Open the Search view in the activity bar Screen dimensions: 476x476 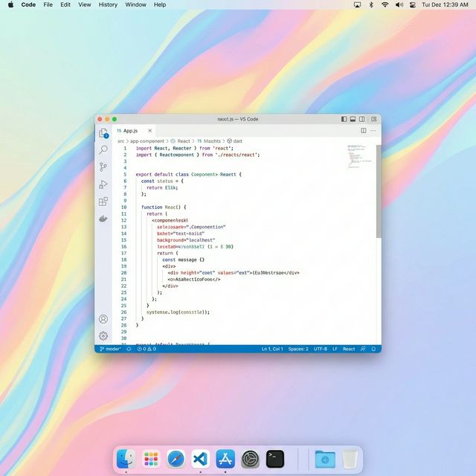coord(103,149)
